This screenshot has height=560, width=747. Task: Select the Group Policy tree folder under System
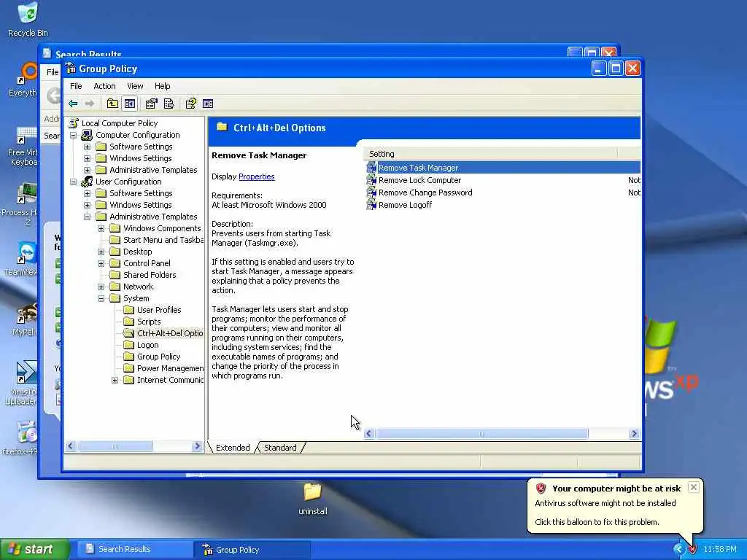(158, 357)
